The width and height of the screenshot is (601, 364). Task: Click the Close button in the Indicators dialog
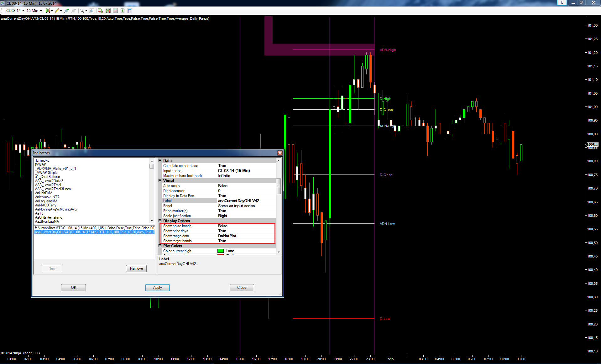[242, 288]
